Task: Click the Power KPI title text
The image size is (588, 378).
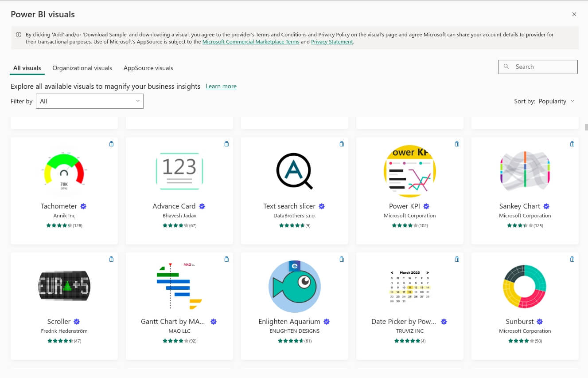Action: pyautogui.click(x=405, y=206)
